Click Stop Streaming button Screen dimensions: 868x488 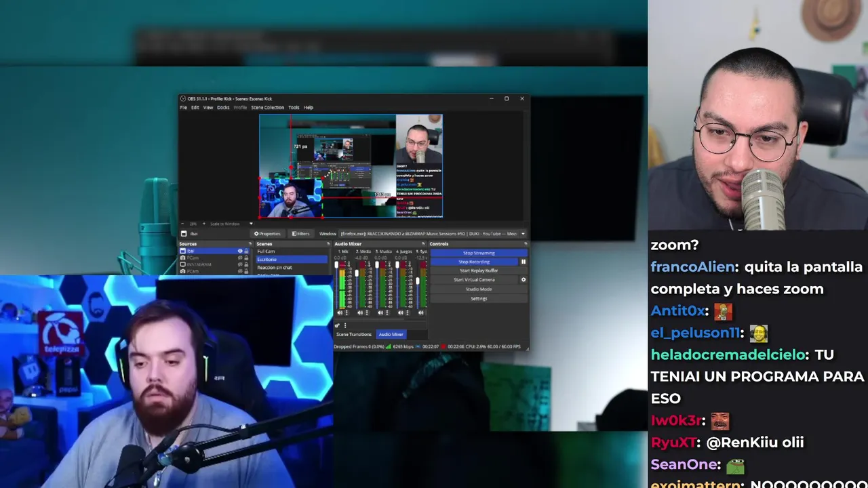pos(479,253)
